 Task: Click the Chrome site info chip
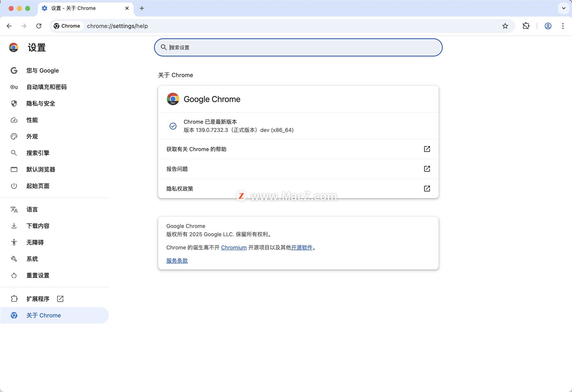click(67, 26)
